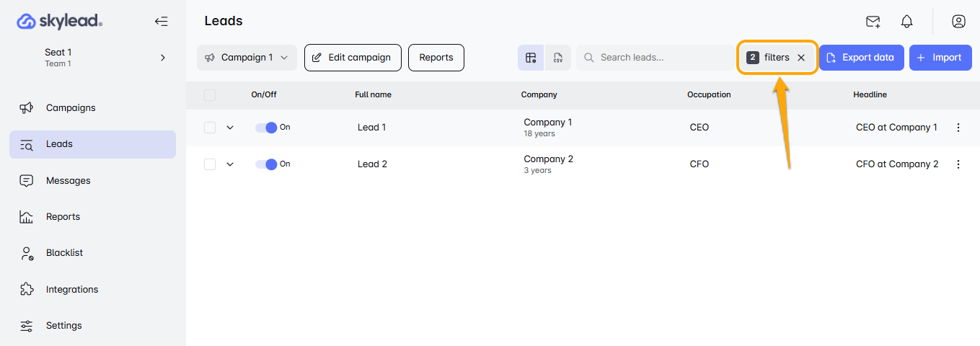Screen dimensions: 980x346
Task: Clear the 2 filters with X
Action: click(x=801, y=58)
